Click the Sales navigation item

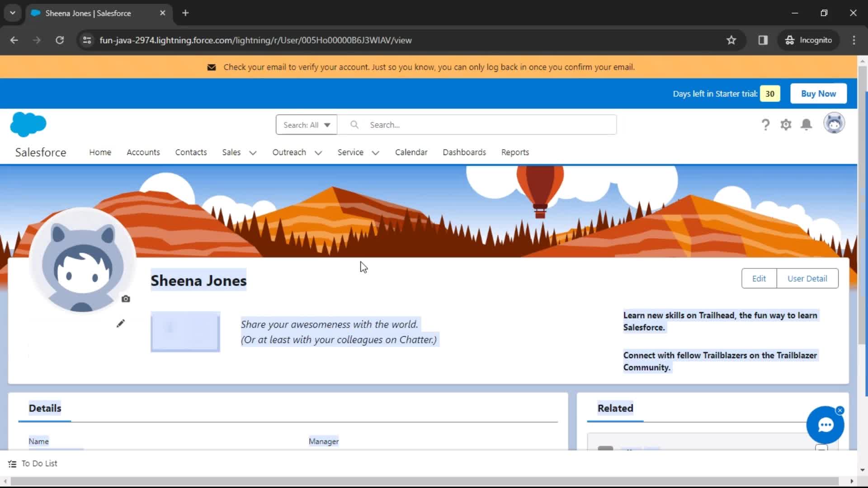[231, 152]
